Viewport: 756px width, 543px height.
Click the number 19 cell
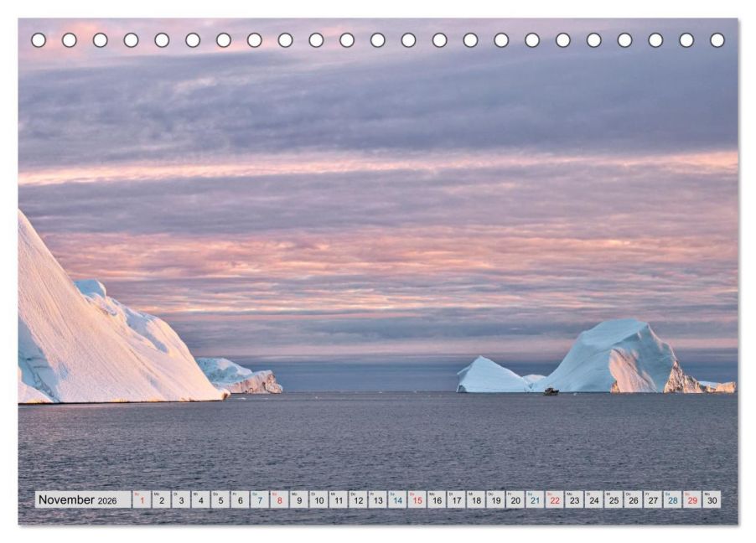[x=496, y=499]
